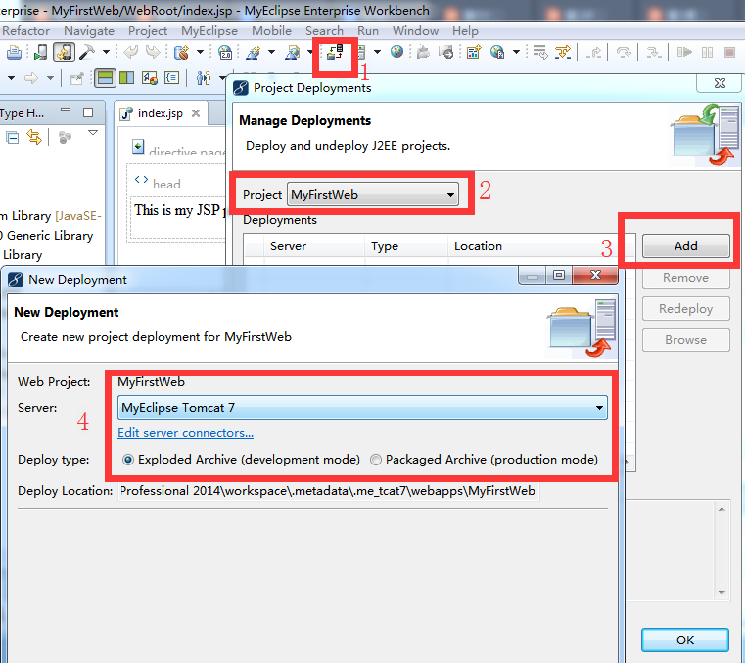This screenshot has width=745, height=664.
Task: Open the Mobile menu
Action: pos(272,31)
